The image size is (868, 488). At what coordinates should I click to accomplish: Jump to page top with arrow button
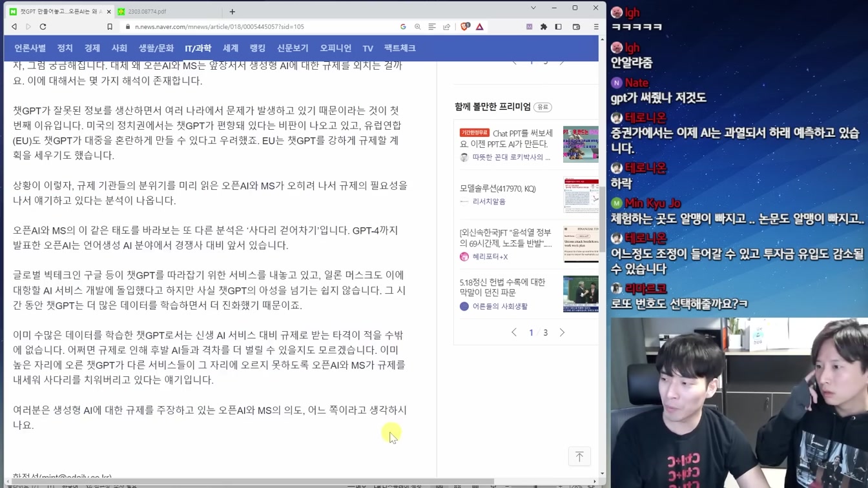(579, 457)
